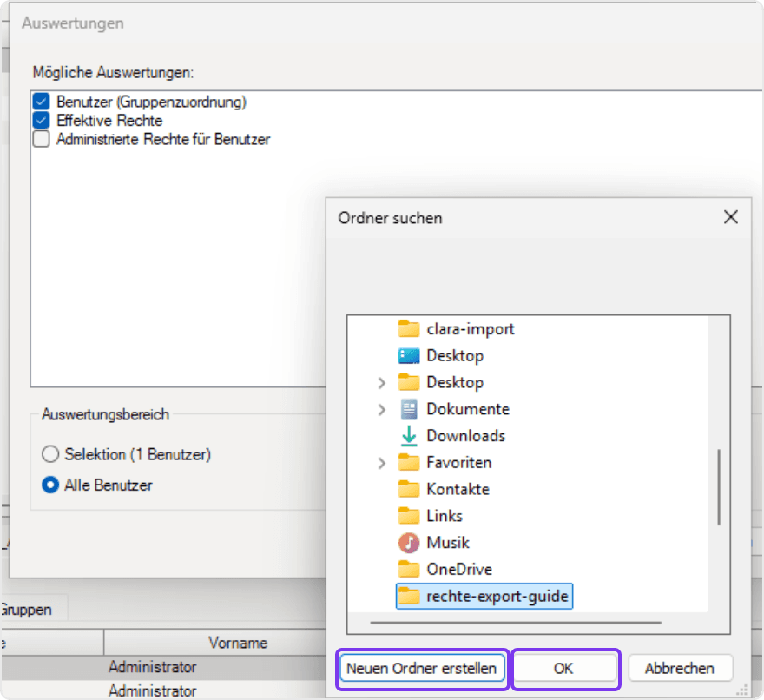Expand the Favoriten folder chevron
The width and height of the screenshot is (764, 700).
pyautogui.click(x=381, y=463)
